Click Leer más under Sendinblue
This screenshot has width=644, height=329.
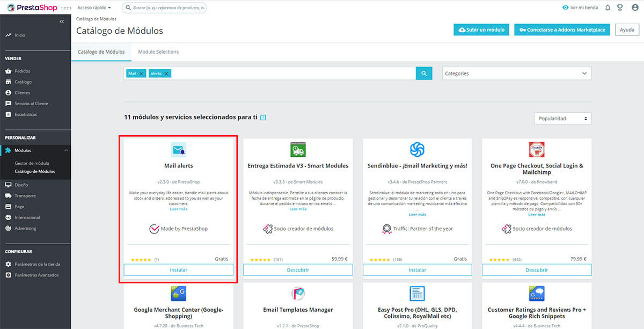418,214
